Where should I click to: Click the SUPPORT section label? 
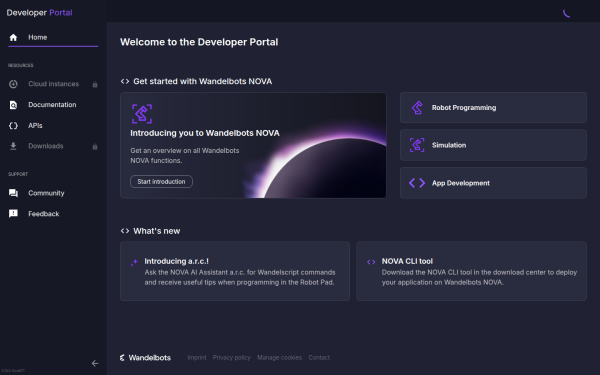coord(18,174)
